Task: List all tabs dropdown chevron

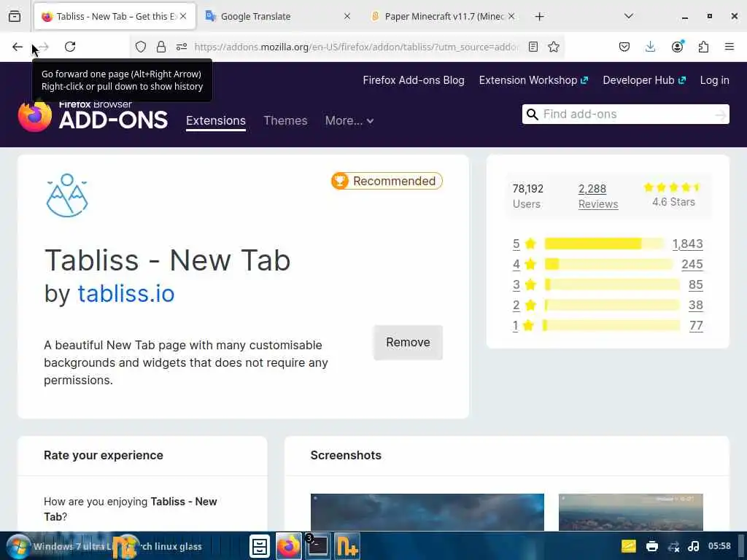Action: coord(628,16)
